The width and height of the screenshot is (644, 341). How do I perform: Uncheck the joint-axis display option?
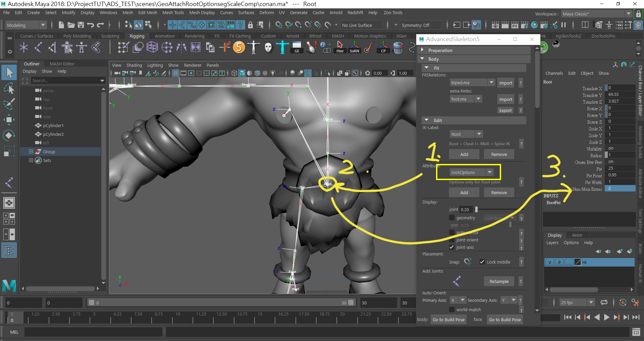click(x=452, y=247)
